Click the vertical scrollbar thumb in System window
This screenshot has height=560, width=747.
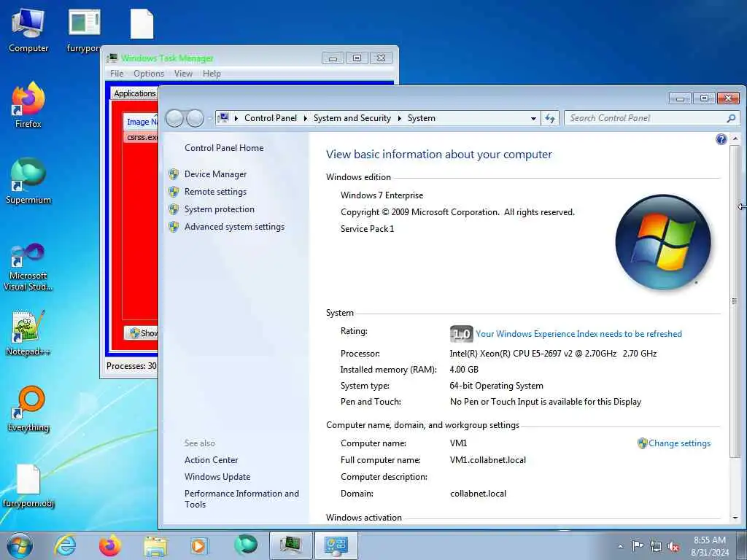(735, 301)
